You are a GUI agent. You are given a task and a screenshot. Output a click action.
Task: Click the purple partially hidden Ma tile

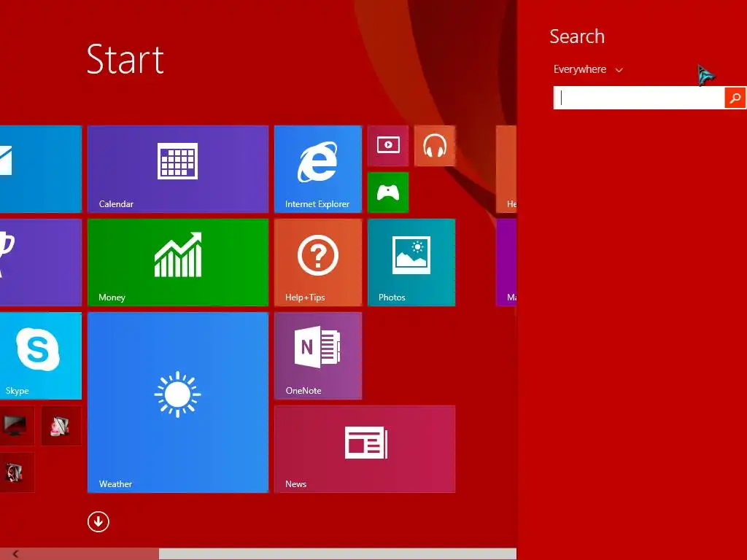pos(506,262)
